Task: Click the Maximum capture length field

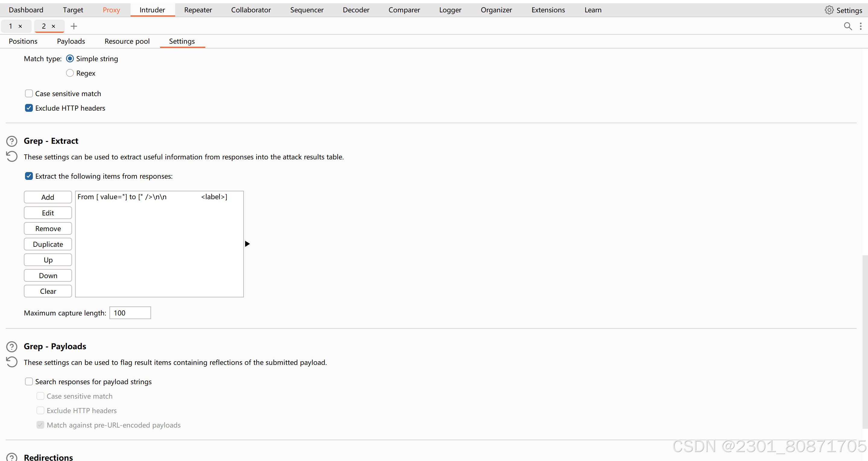Action: point(130,313)
